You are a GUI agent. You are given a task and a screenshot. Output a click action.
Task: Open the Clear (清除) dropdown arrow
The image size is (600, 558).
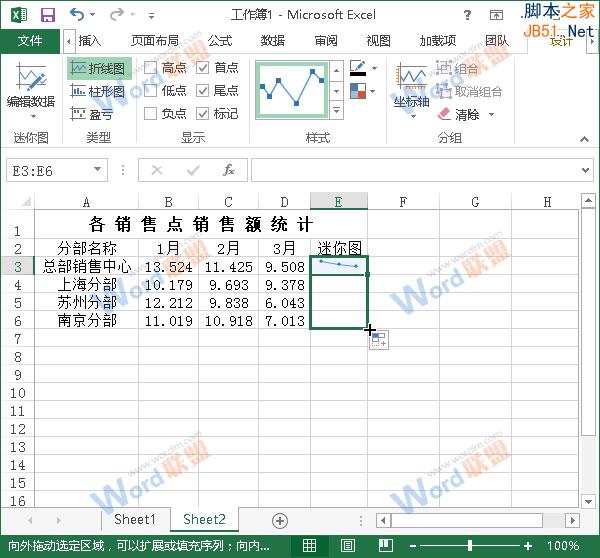[x=492, y=114]
